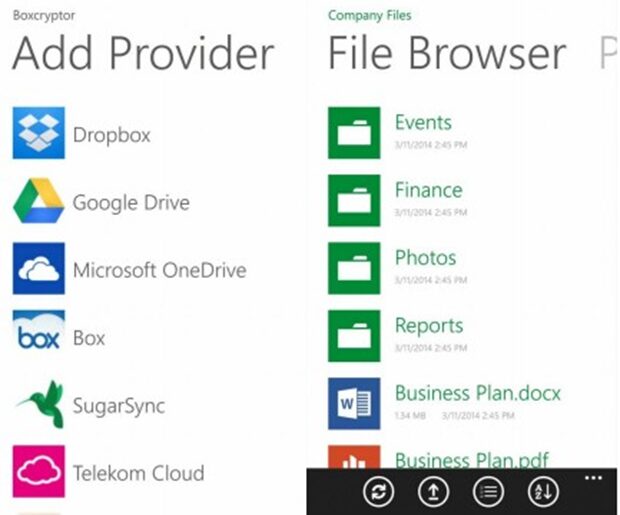Choose Microsoft OneDrive provider name

[160, 271]
